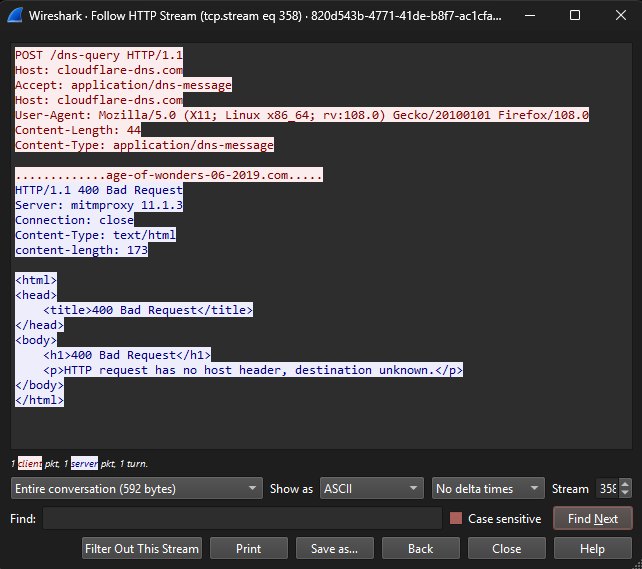Click Filter Out This Stream button
This screenshot has width=642, height=569.
(142, 549)
